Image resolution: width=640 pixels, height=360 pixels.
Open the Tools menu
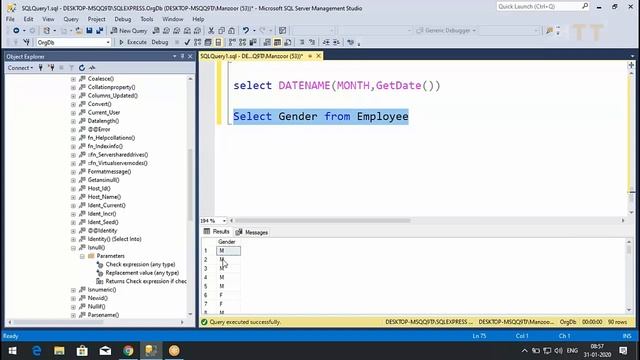click(147, 19)
